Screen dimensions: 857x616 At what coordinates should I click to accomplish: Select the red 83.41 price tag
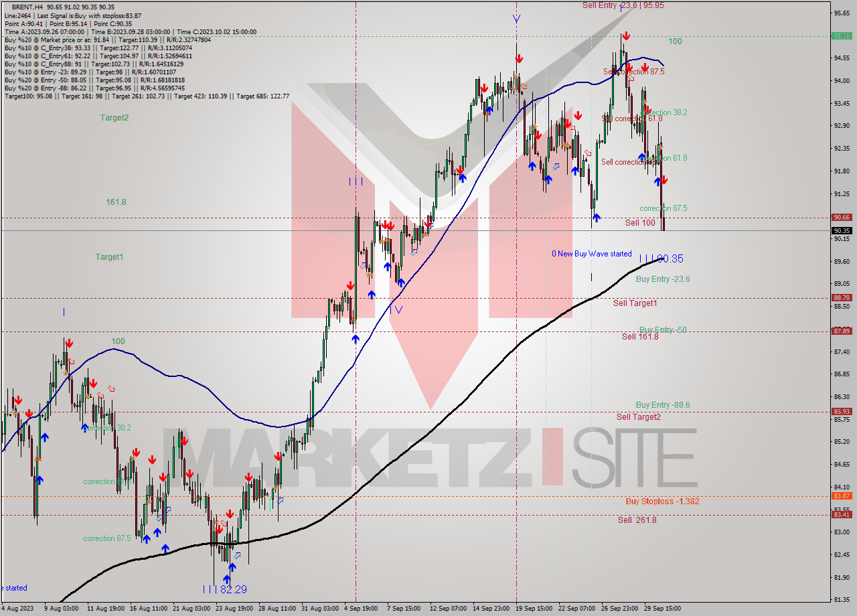(x=842, y=515)
